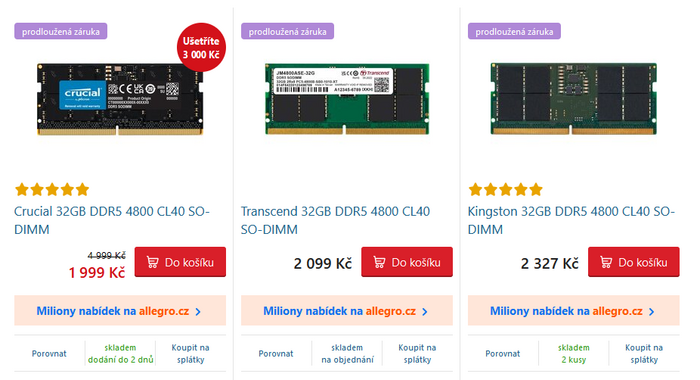Open the Transcend RAM product image
Screen dimensions: 700x380
pos(347,99)
